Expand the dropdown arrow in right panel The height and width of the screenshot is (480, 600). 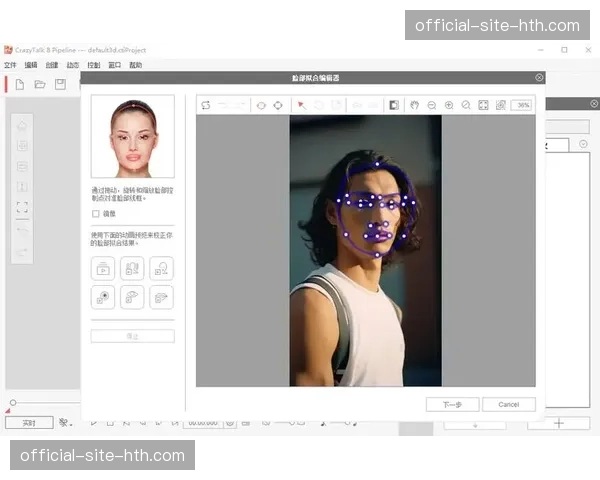click(583, 144)
